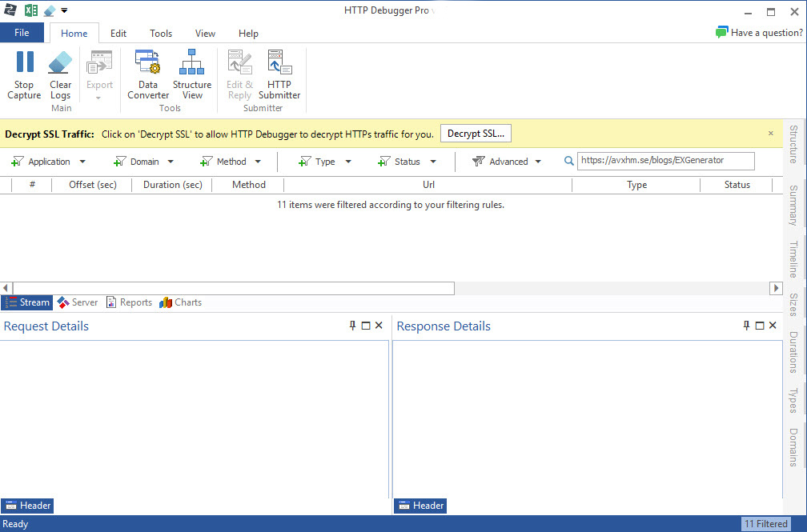Click the search magnifier icon
807x532 pixels.
568,161
